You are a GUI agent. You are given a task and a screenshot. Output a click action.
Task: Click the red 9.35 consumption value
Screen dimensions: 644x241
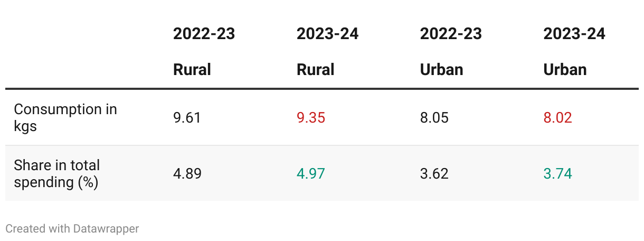point(311,117)
